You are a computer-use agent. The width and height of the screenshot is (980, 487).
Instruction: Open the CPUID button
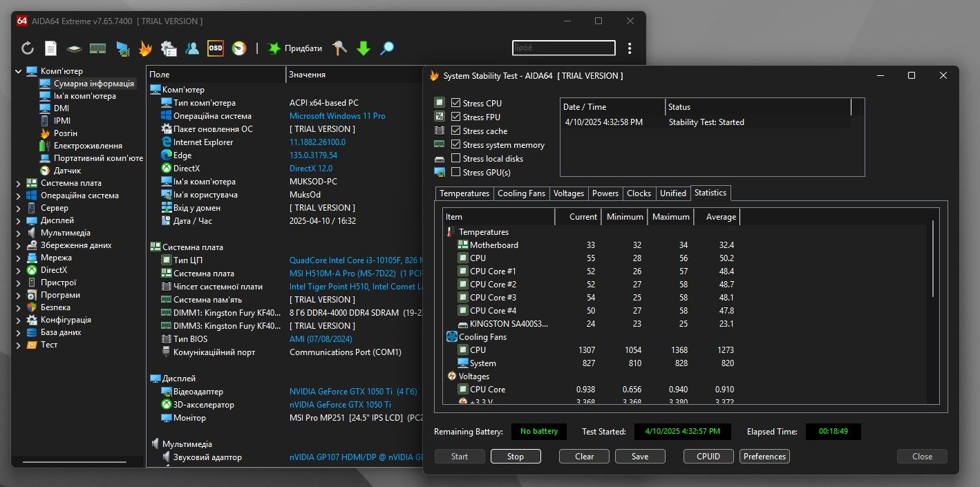pyautogui.click(x=708, y=457)
